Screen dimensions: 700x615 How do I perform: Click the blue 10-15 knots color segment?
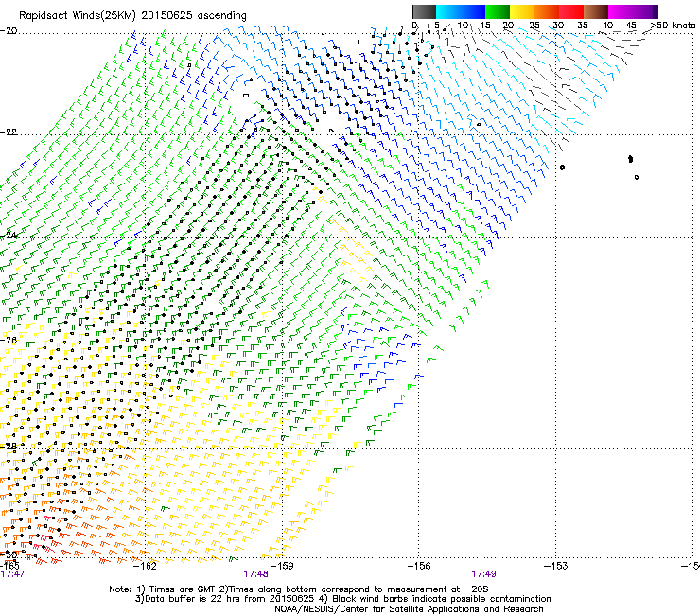tap(473, 11)
